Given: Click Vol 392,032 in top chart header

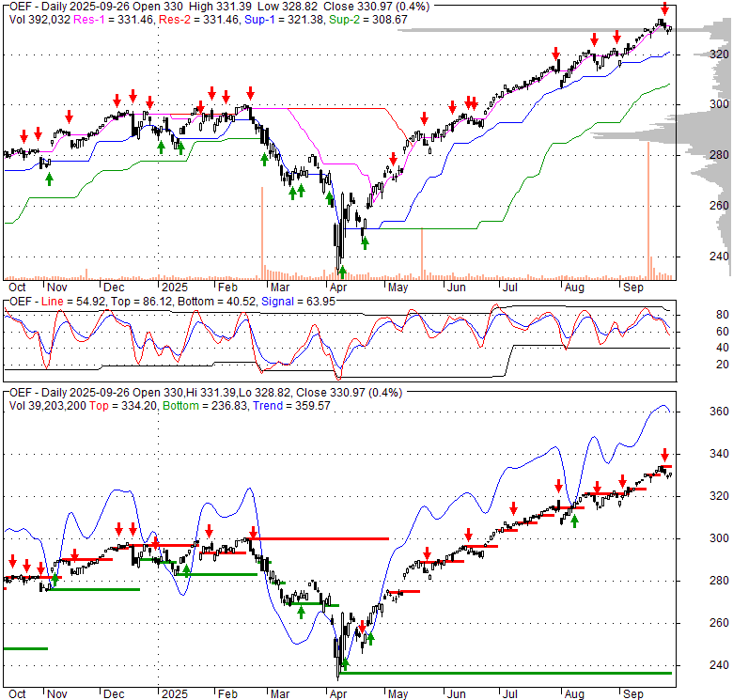Looking at the screenshot, I should pos(39,20).
